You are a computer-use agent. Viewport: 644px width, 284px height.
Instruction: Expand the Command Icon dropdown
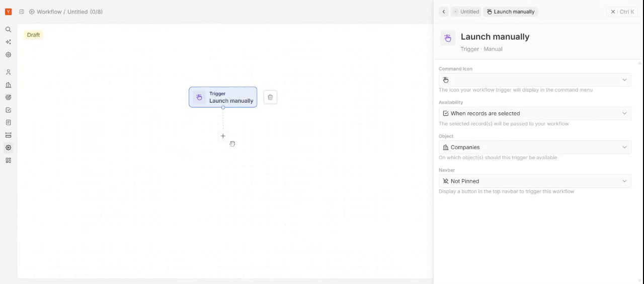pos(535,80)
